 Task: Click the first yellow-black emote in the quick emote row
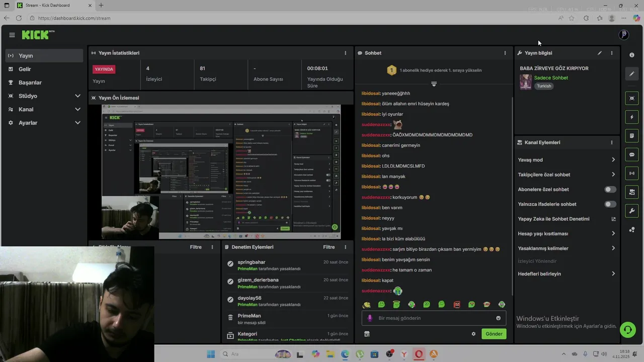[367, 305]
